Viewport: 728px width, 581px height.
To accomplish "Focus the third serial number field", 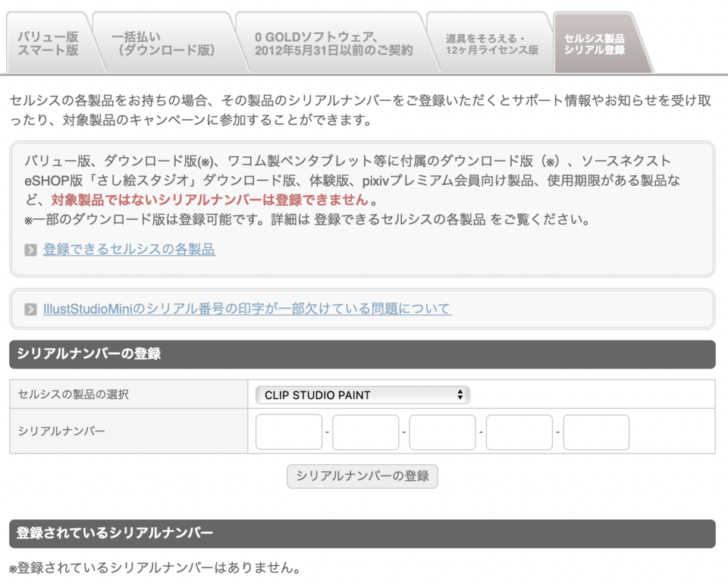I will (442, 432).
